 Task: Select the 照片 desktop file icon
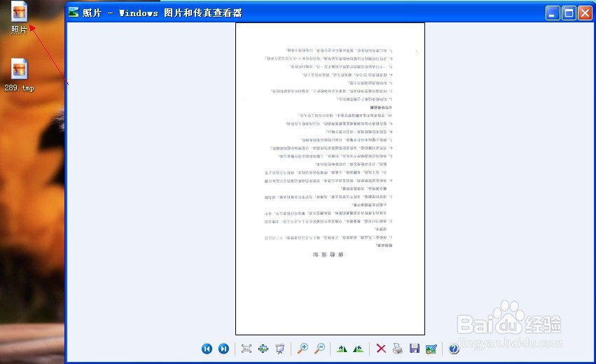point(19,17)
